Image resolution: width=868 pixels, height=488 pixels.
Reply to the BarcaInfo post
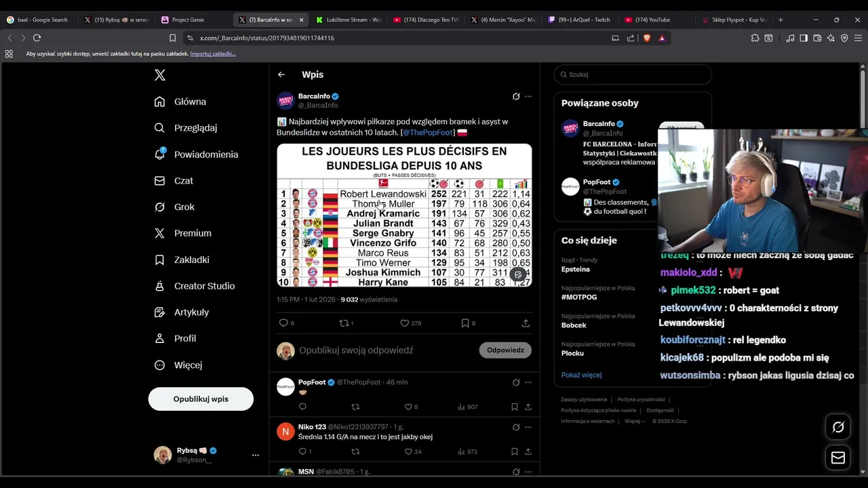coord(283,323)
